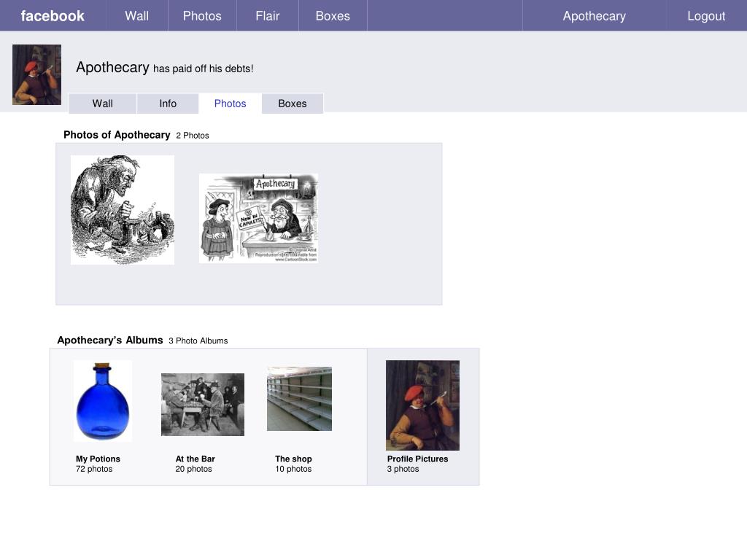This screenshot has height=560, width=747.
Task: Click the Profile Pictures album title
Action: coord(417,459)
